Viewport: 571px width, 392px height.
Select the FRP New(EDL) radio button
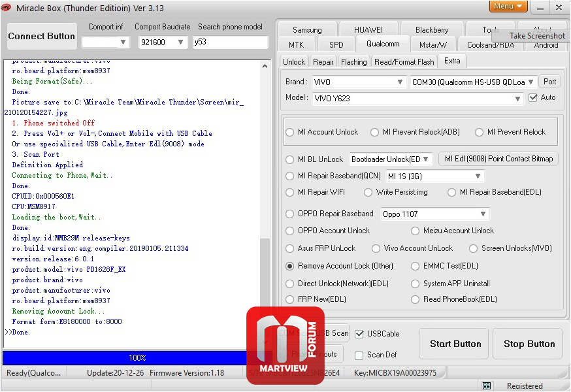tap(290, 299)
